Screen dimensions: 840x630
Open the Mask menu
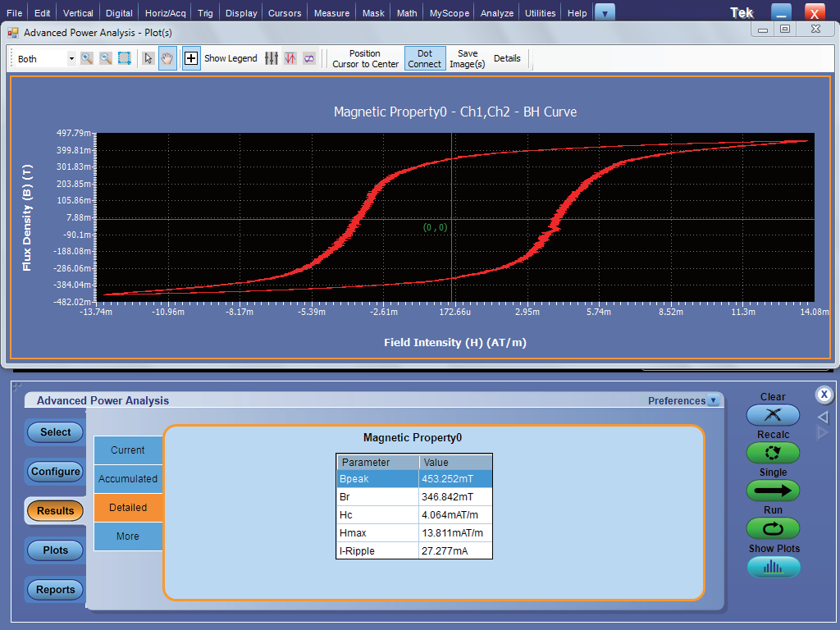(373, 13)
